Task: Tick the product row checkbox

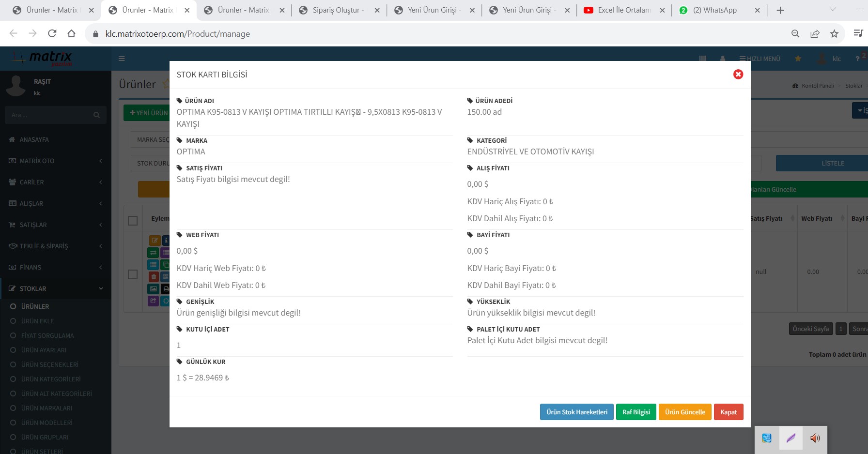Action: tap(133, 274)
